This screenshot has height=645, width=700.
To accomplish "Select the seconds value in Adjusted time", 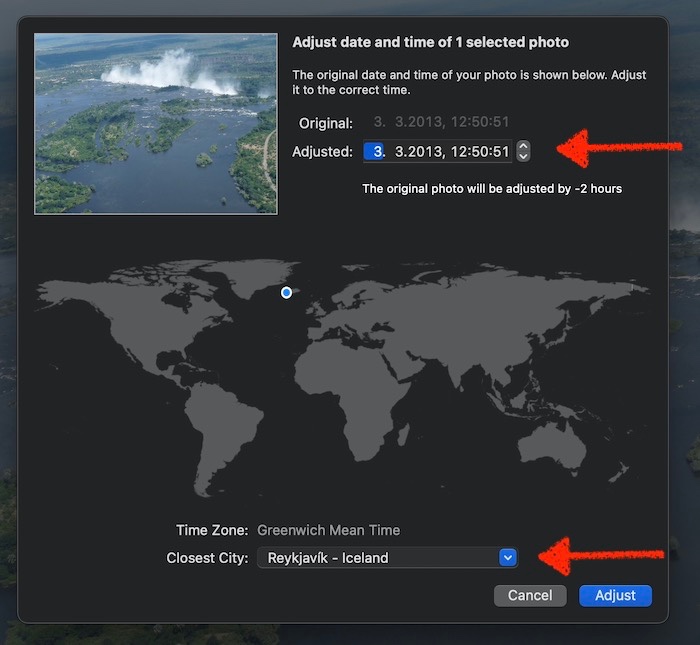I will click(x=500, y=152).
